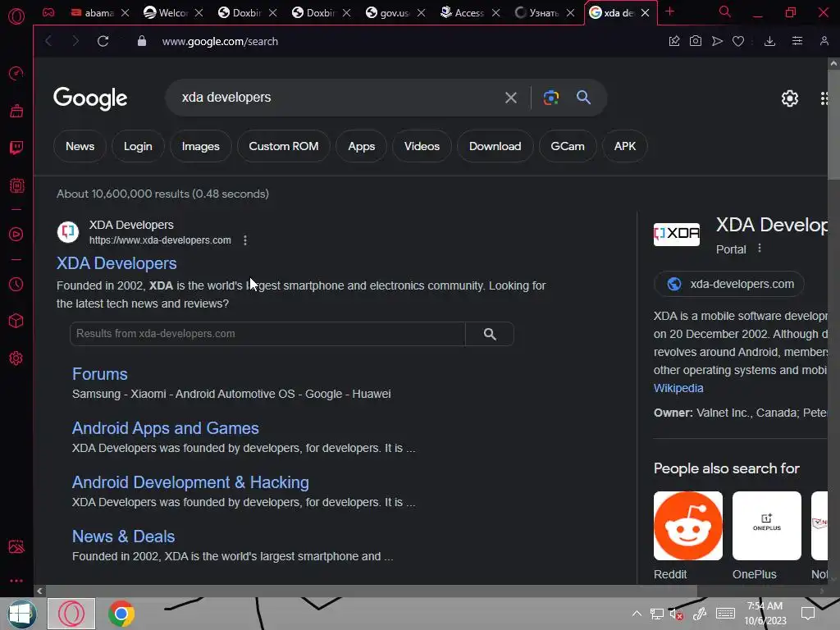Go back to previous page
This screenshot has width=840, height=630.
tap(48, 41)
